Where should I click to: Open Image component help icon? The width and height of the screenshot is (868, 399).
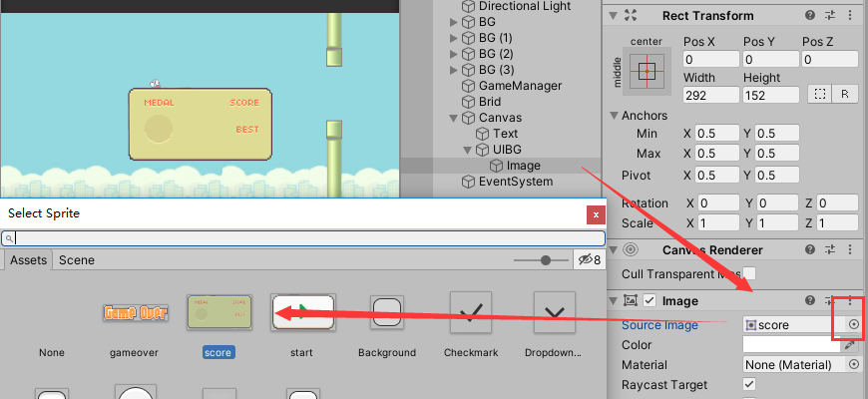(810, 300)
